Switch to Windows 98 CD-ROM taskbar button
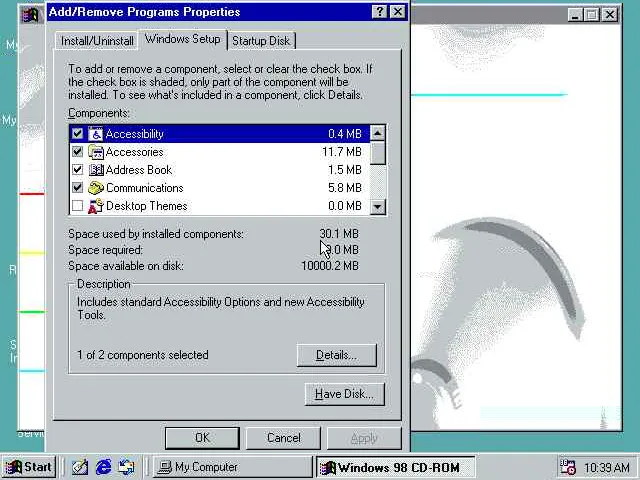Viewport: 640px width, 480px height. (396, 467)
